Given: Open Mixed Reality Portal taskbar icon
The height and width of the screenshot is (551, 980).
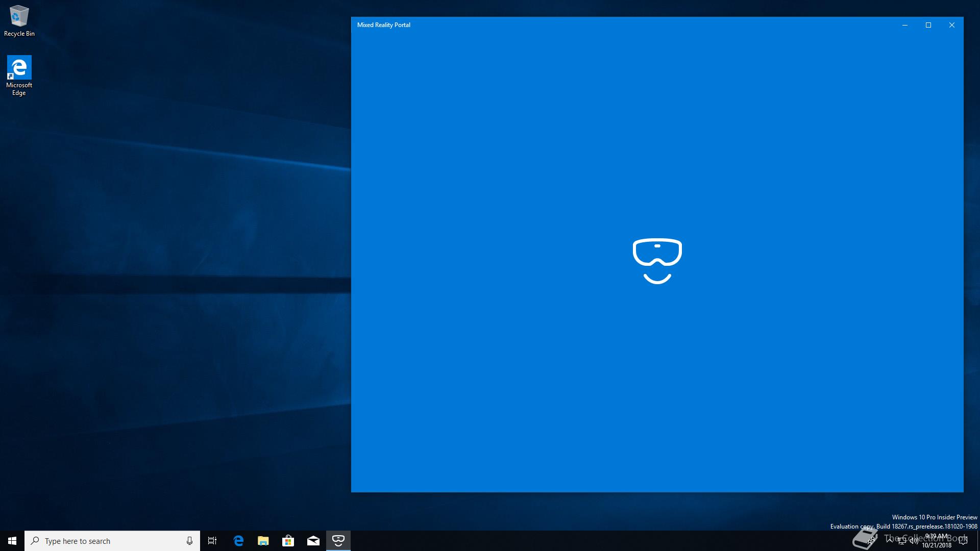Looking at the screenshot, I should [x=338, y=540].
